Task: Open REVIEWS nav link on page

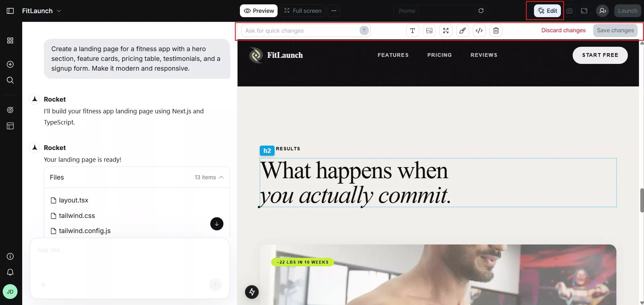Action: coord(484,55)
